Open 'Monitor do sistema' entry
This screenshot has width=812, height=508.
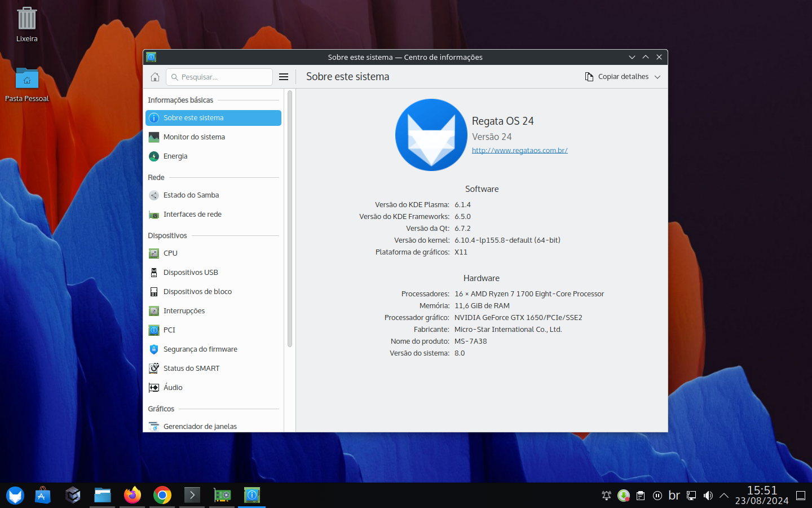pos(213,137)
